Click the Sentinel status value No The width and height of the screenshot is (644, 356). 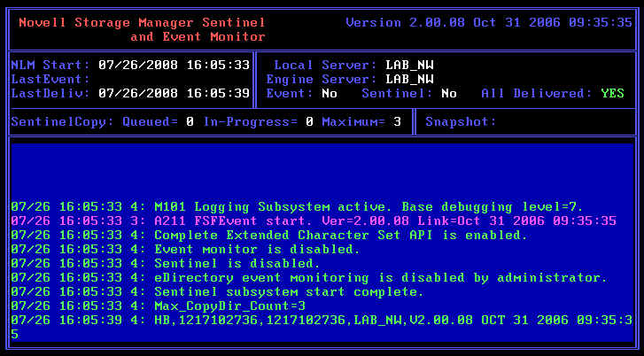point(449,93)
